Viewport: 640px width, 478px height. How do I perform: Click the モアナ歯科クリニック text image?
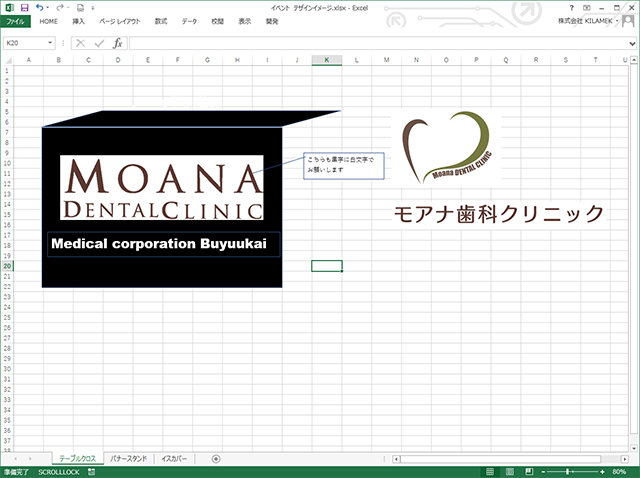coord(499,213)
